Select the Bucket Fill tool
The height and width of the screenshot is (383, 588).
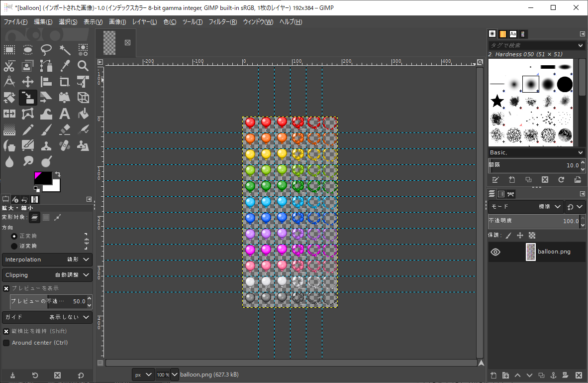coord(83,114)
